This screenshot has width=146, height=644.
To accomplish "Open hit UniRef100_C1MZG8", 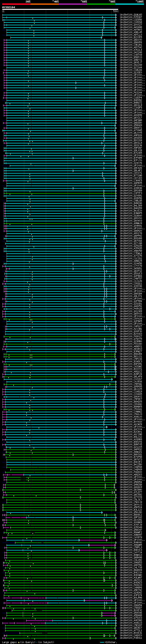I will click(131, 22).
